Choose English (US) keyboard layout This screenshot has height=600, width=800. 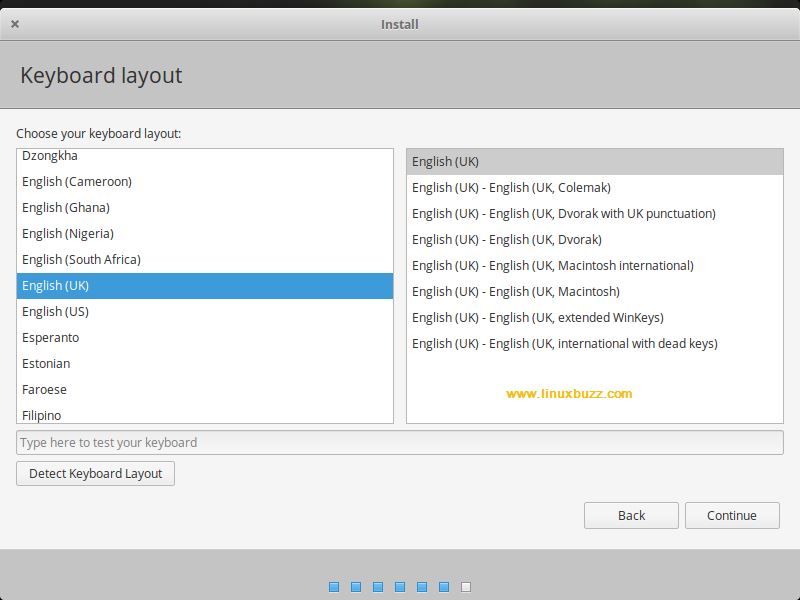pos(205,312)
